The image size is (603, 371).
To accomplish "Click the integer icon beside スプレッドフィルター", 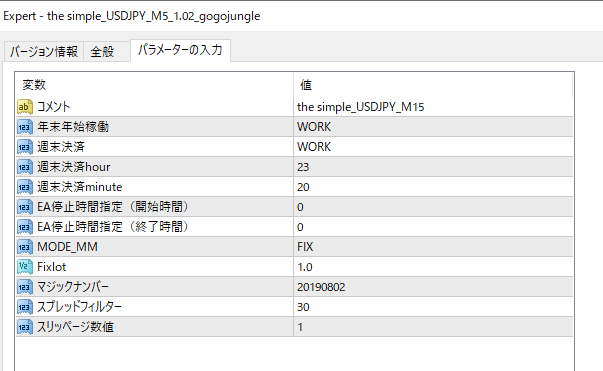I will (x=25, y=307).
